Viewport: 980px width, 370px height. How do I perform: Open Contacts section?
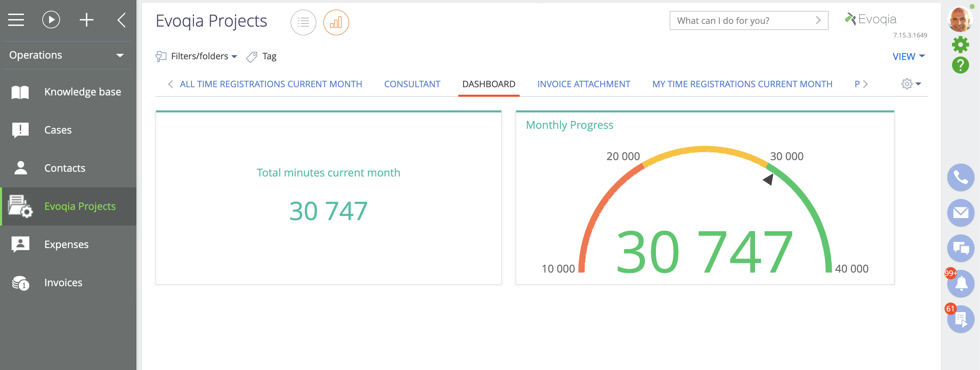tap(69, 168)
